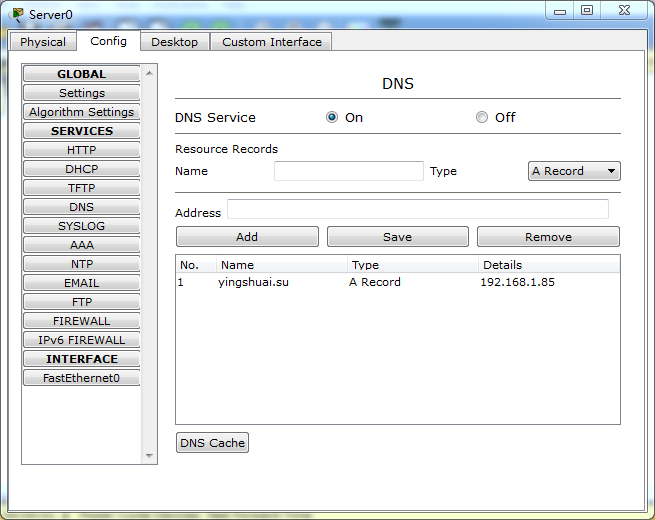Open the NTP service config
655x520 pixels.
(x=81, y=264)
